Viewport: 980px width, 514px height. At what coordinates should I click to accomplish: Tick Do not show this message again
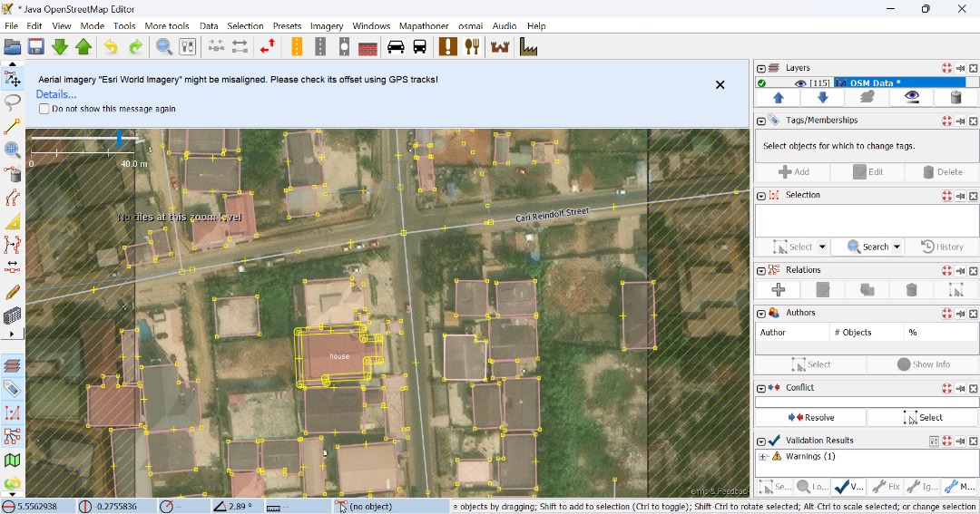[44, 109]
